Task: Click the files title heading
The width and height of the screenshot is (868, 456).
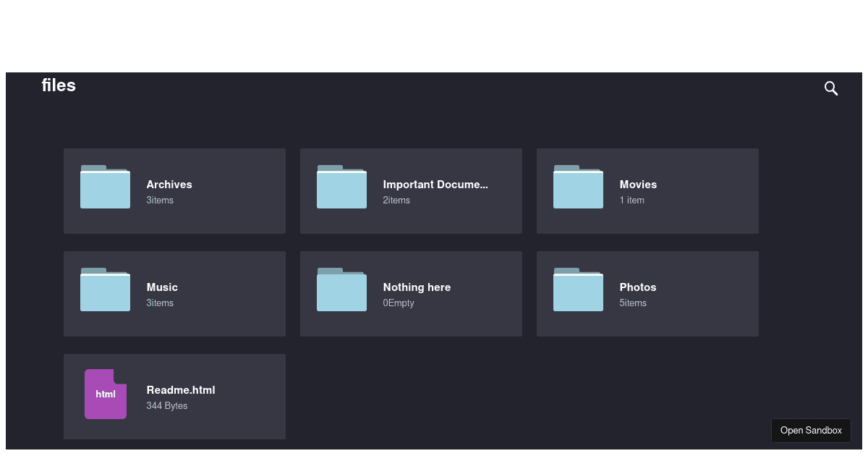Action: point(59,85)
